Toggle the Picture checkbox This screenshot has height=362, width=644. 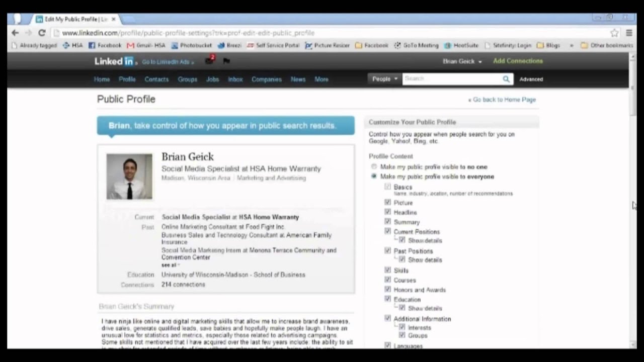[387, 202]
